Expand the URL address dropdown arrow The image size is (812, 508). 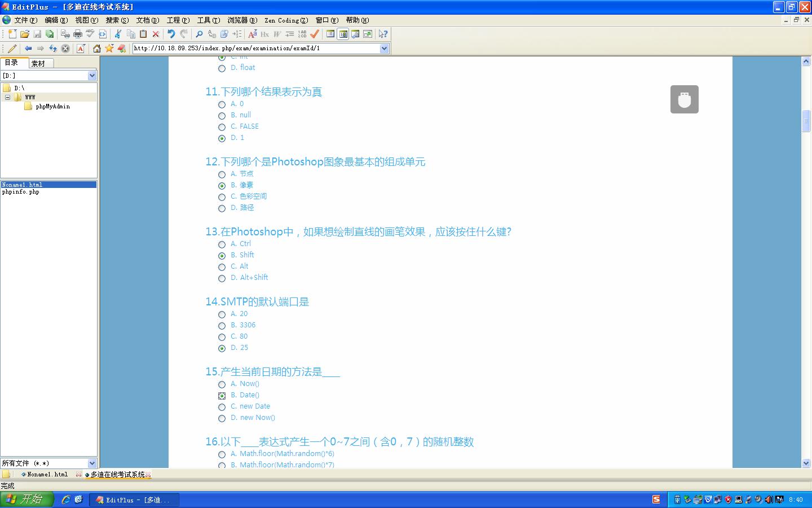tap(384, 49)
